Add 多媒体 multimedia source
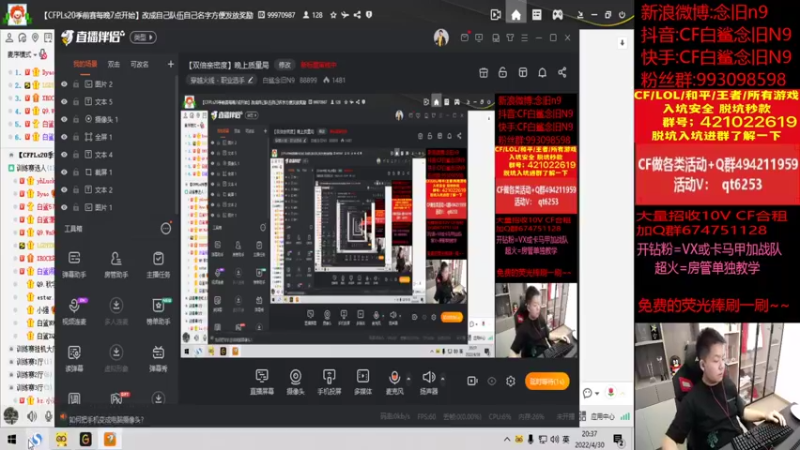 pos(363,382)
